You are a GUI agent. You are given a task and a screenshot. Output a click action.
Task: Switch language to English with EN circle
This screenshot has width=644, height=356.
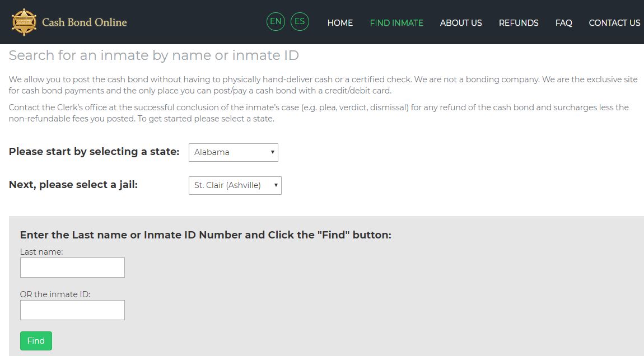[276, 22]
